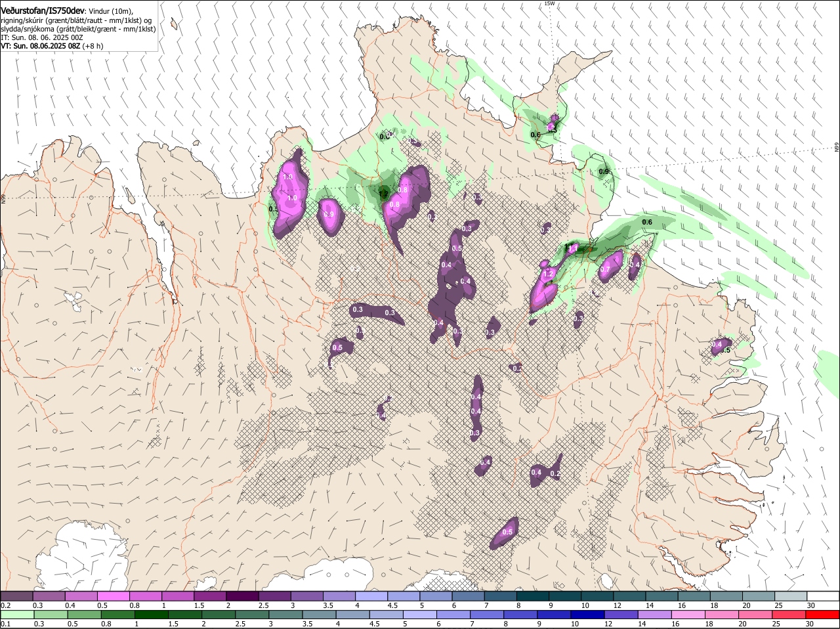
Task: Pick pale blue rain swatch between 5 and 6
Action: click(420, 615)
